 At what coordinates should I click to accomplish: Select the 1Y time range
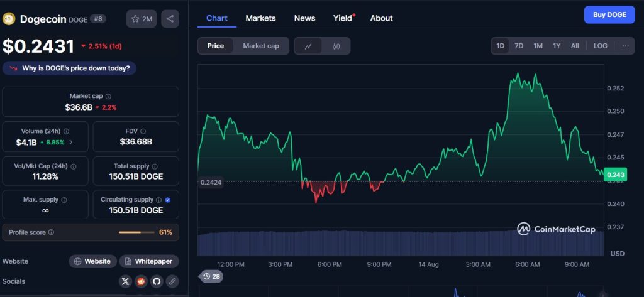(x=557, y=46)
